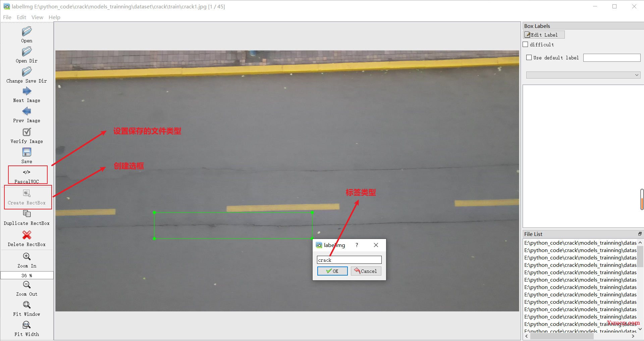Click the dialog's help question mark
The image size is (644, 341).
click(x=357, y=245)
